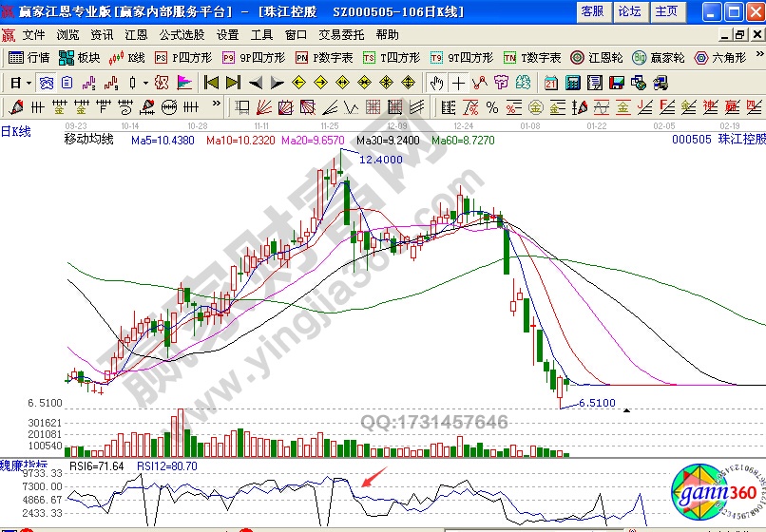
Task: Click the blue clipboard info icon
Action: tap(67, 83)
